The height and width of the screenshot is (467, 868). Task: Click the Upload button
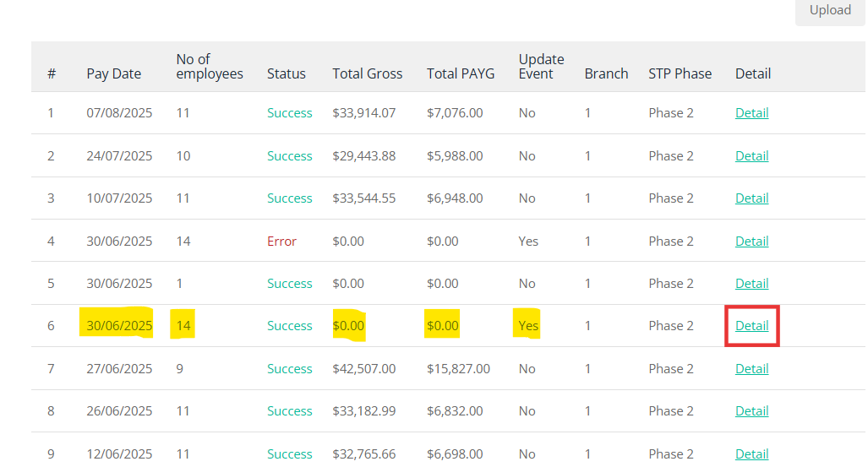pos(830,11)
